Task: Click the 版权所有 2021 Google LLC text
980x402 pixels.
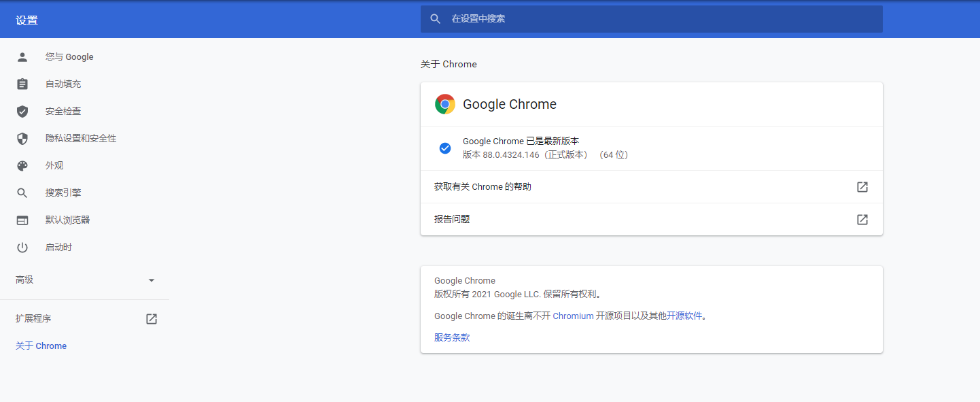Action: point(487,295)
